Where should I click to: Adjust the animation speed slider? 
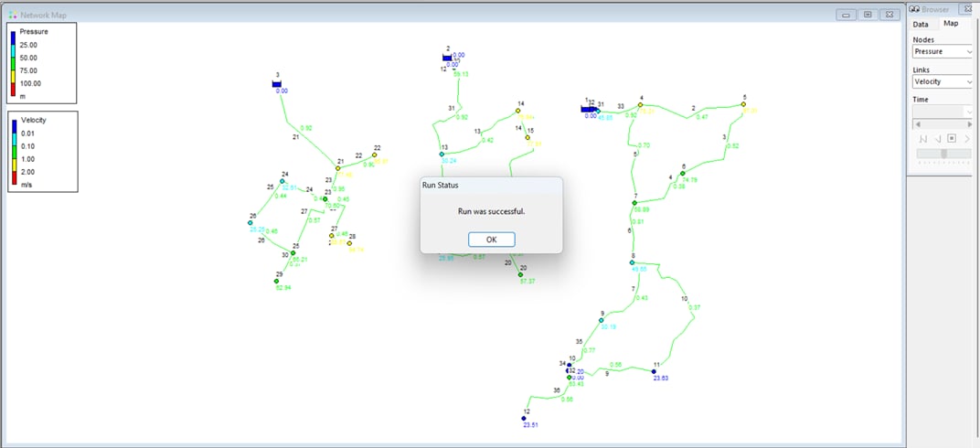pyautogui.click(x=944, y=153)
